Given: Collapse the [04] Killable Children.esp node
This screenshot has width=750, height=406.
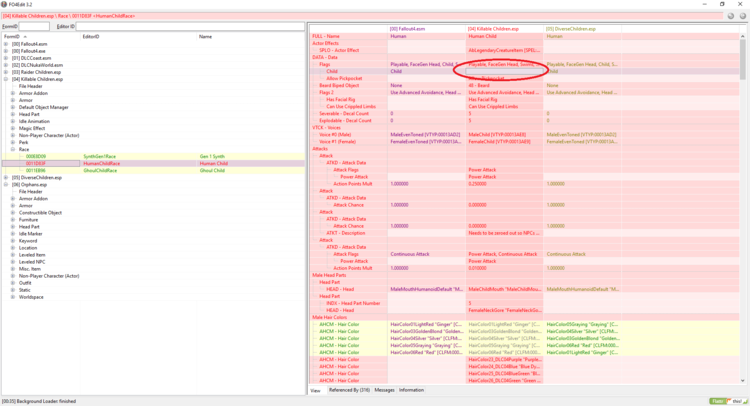Looking at the screenshot, I should point(6,79).
